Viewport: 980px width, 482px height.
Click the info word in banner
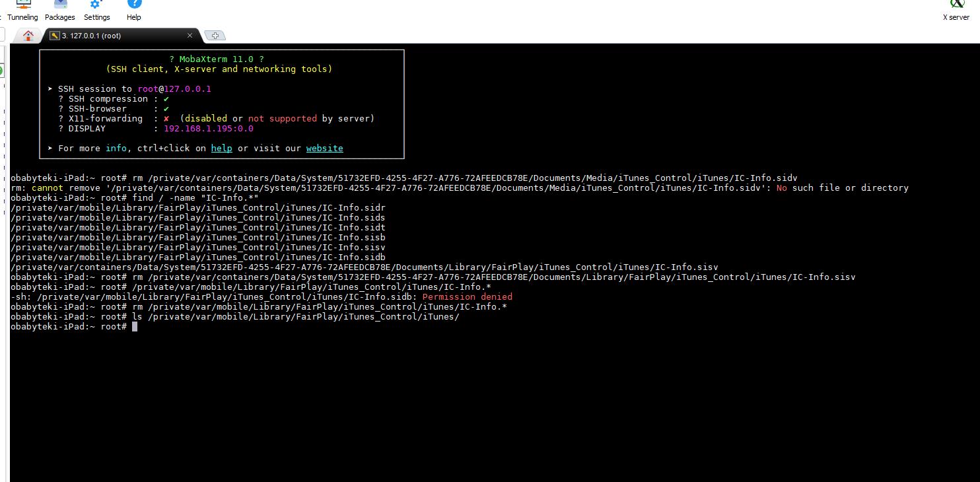coord(116,149)
